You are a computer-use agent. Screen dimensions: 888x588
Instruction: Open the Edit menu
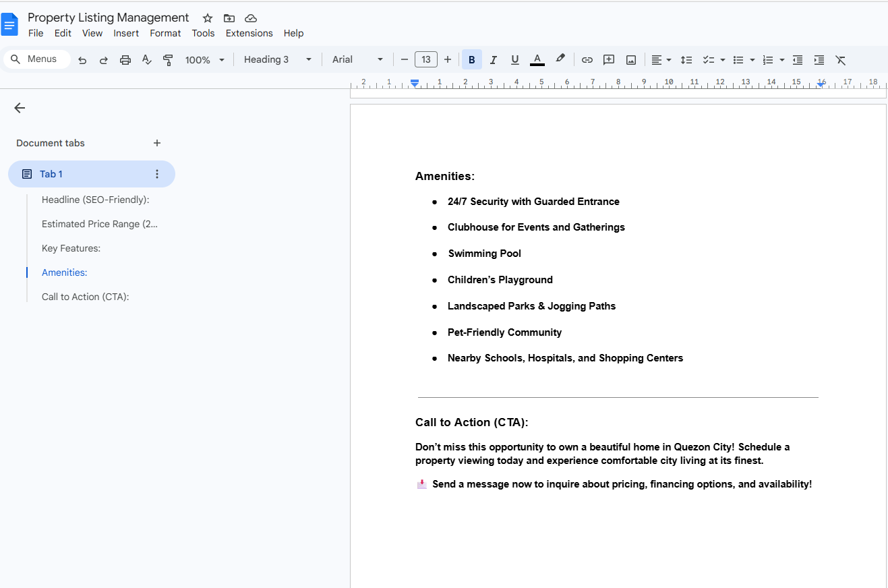coord(63,33)
